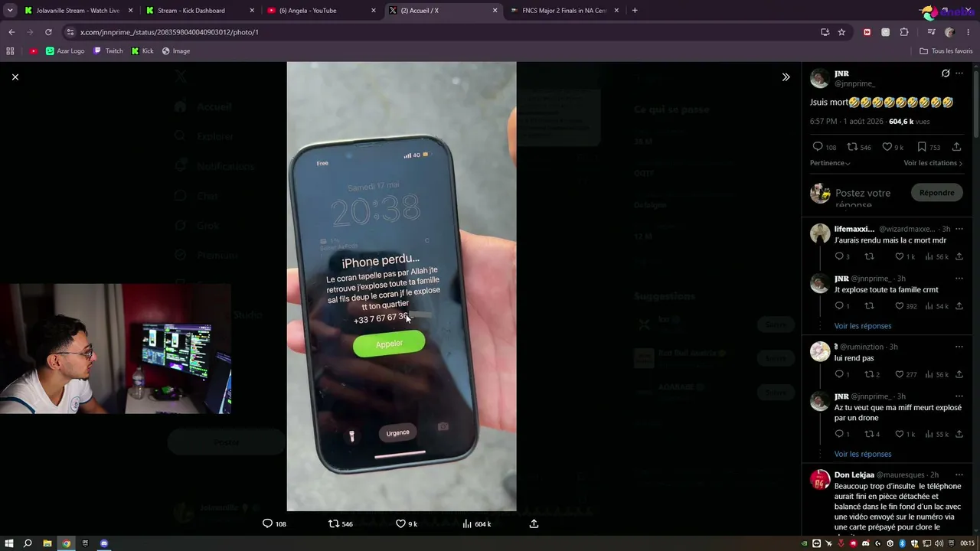The image size is (980, 551).
Task: Repost JNR's drone reply showing 4 reposts
Action: tap(872, 434)
